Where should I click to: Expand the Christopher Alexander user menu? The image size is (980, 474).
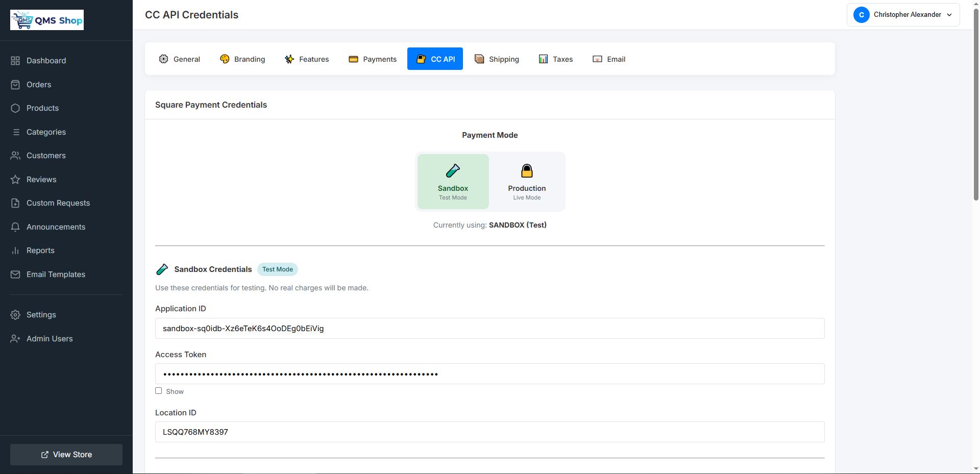pyautogui.click(x=902, y=15)
